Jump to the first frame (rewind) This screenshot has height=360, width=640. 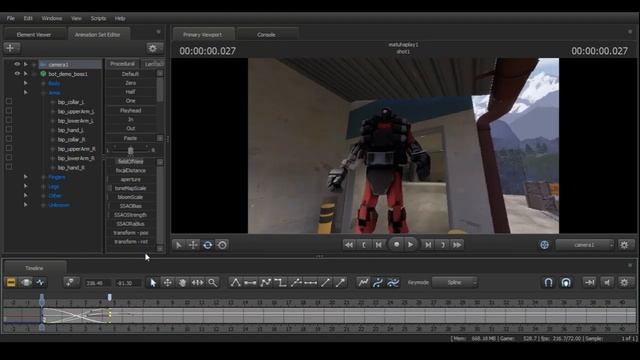tap(349, 245)
